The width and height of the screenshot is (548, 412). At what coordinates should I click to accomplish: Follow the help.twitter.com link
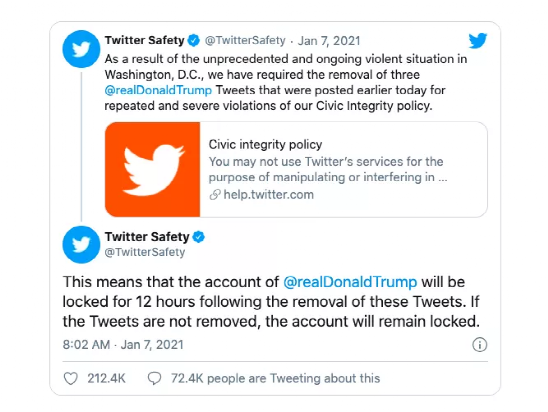[x=268, y=195]
